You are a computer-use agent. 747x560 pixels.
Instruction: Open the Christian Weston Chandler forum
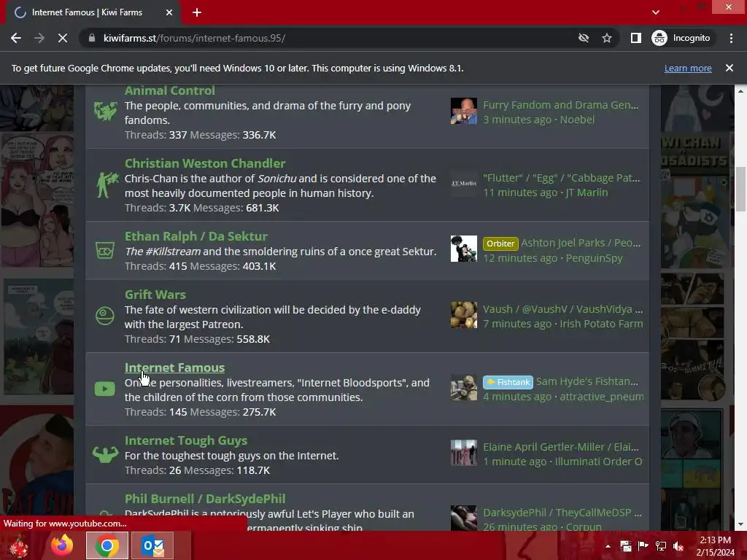205,163
